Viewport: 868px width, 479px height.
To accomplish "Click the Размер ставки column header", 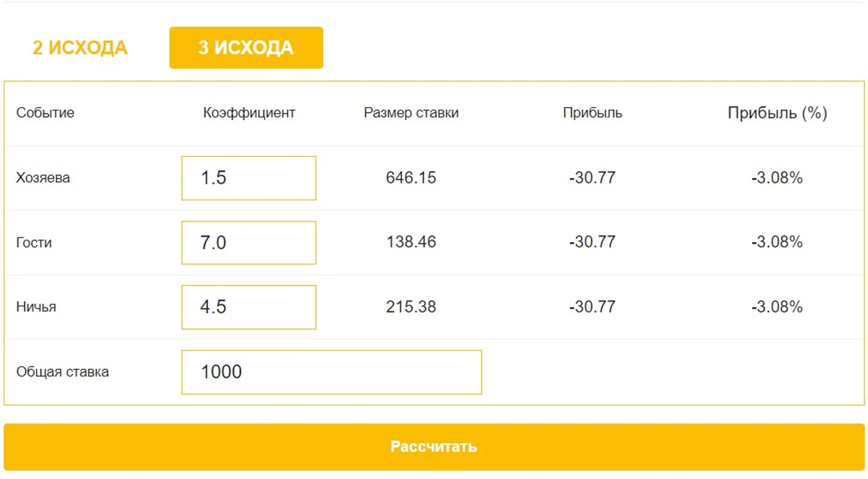I will (411, 113).
